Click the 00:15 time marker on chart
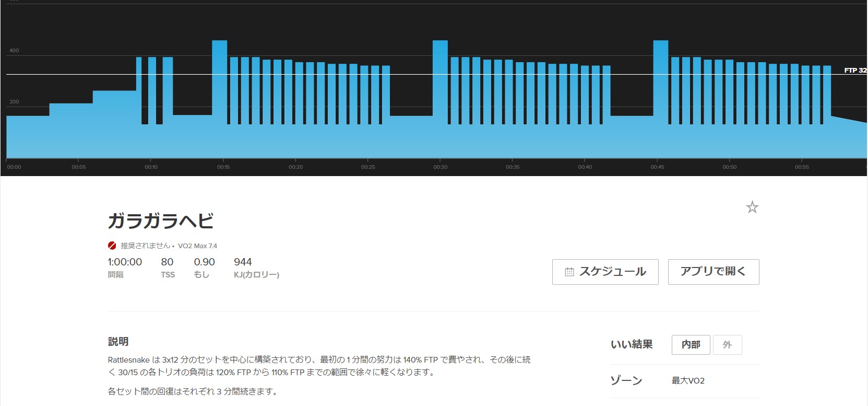This screenshot has width=868, height=406. [223, 167]
